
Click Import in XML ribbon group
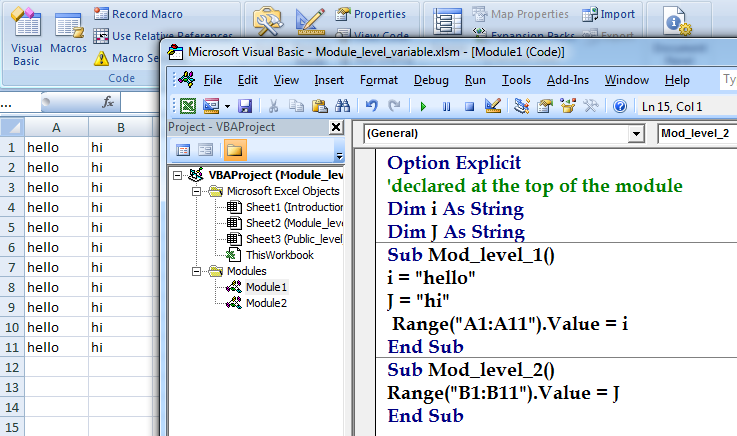609,14
